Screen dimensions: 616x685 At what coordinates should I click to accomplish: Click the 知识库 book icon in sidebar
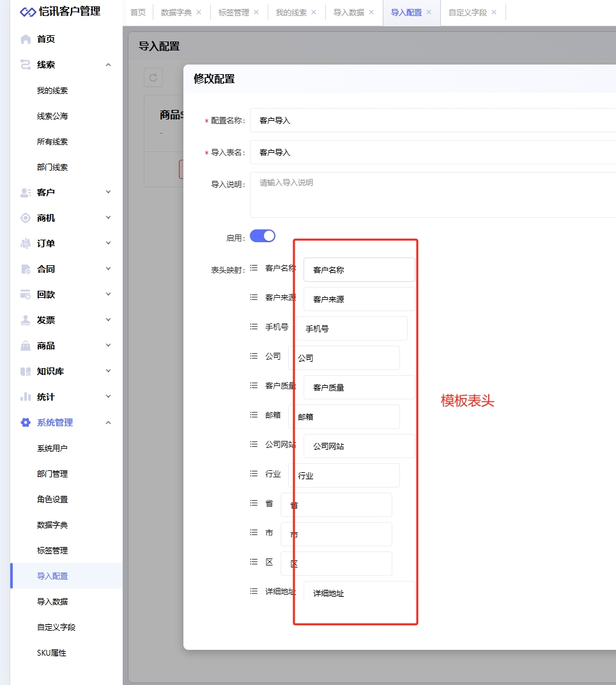point(26,371)
